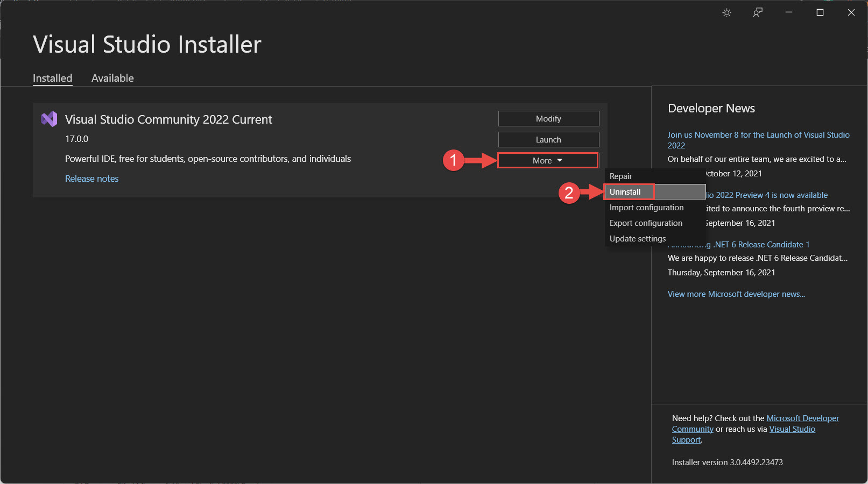
Task: Switch to the Available tab
Action: 112,78
